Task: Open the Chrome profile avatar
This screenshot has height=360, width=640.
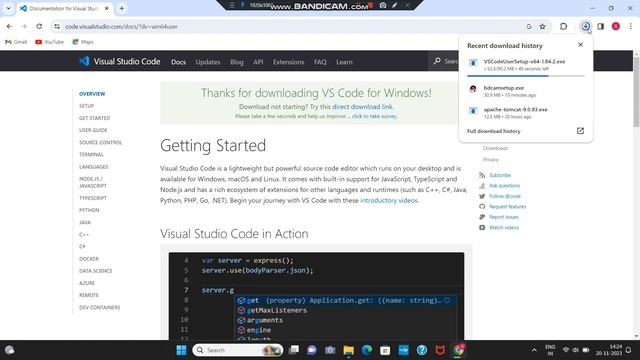Action: coord(616,26)
